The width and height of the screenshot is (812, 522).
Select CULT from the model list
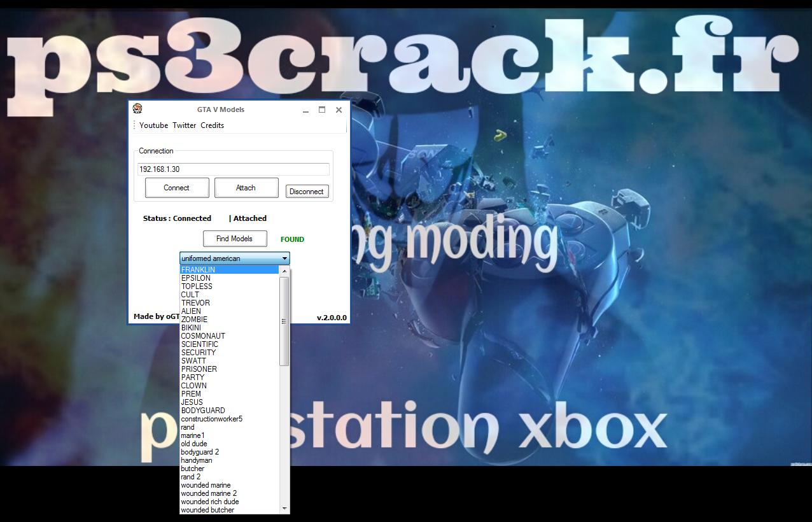230,295
